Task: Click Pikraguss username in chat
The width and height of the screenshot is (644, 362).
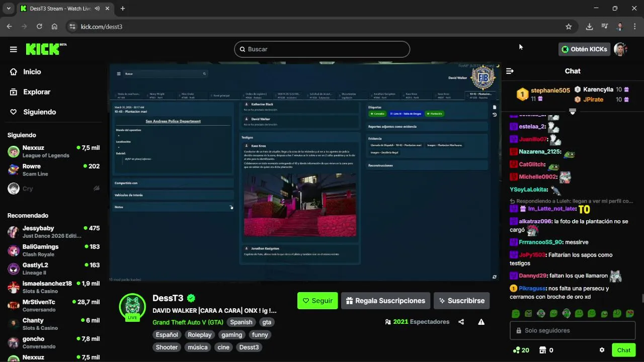Action: (533, 289)
